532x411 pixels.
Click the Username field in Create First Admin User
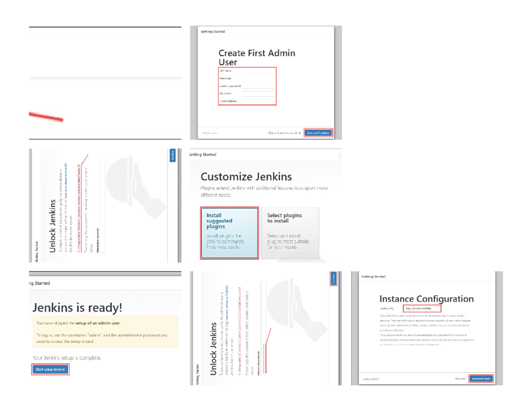tap(258, 70)
